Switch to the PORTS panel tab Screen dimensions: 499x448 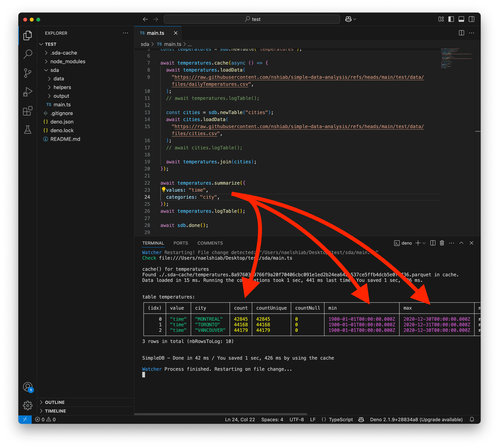181,243
